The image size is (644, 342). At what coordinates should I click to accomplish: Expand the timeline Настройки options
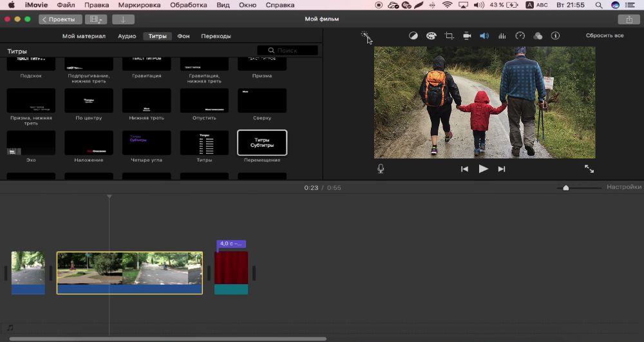click(x=623, y=187)
